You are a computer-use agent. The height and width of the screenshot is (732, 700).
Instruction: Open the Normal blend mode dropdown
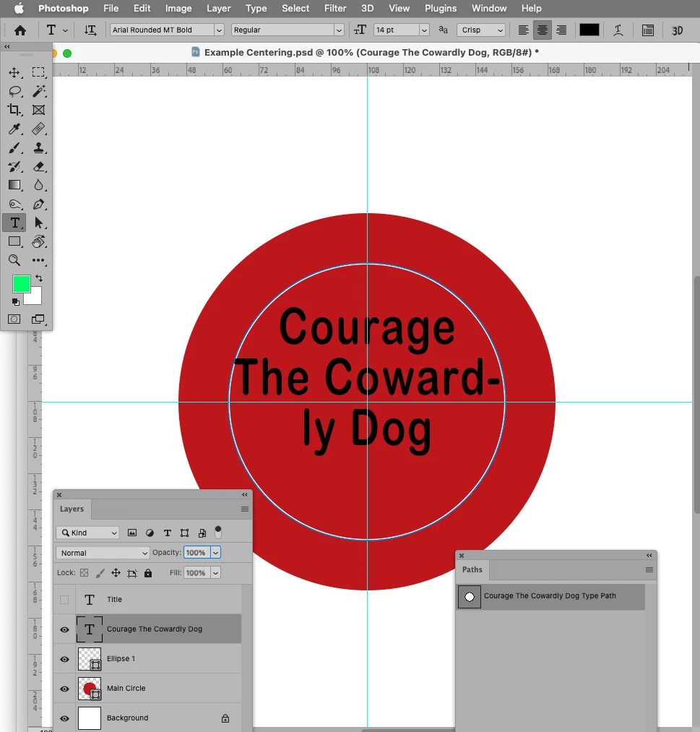click(102, 553)
